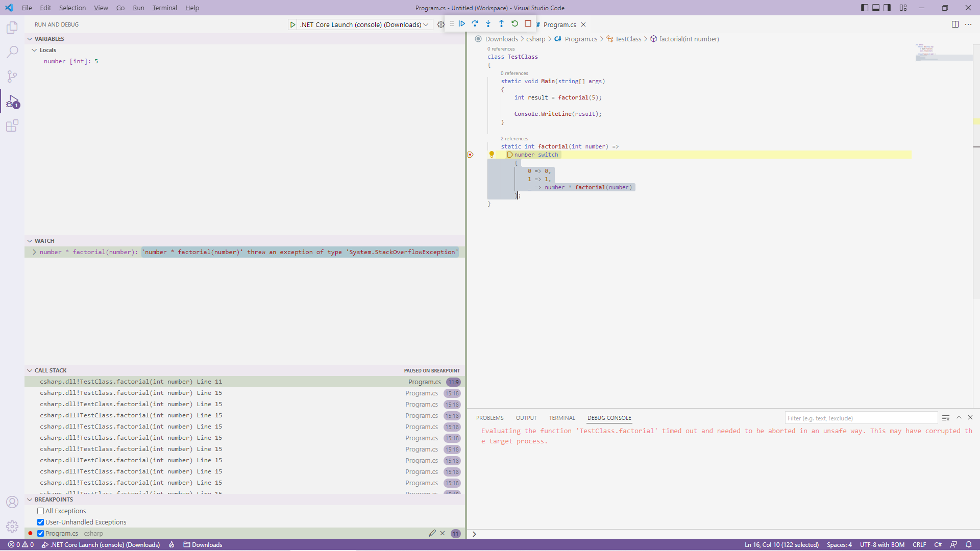The width and height of the screenshot is (980, 551).
Task: Open launch.json via gear icon
Action: pos(441,24)
